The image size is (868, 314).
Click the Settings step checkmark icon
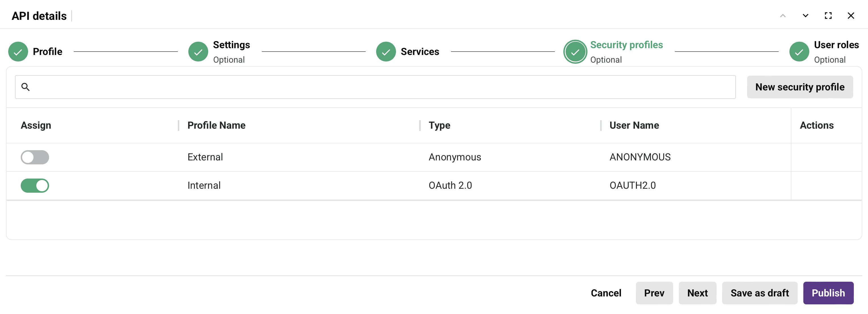point(198,51)
